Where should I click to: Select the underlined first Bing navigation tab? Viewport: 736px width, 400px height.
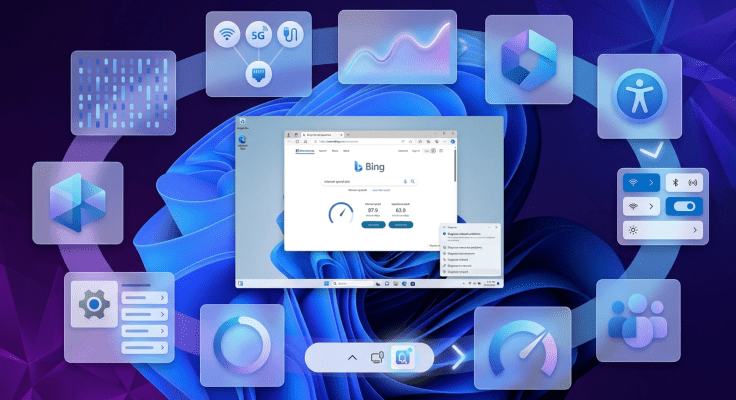coord(305,151)
